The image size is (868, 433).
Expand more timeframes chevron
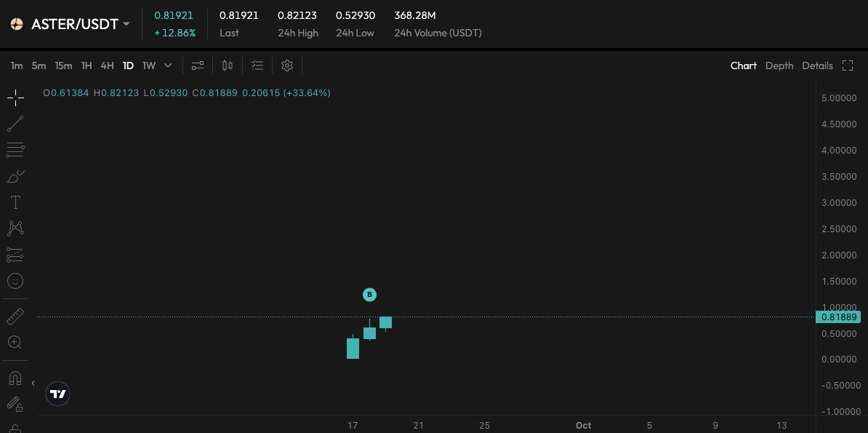pyautogui.click(x=168, y=65)
